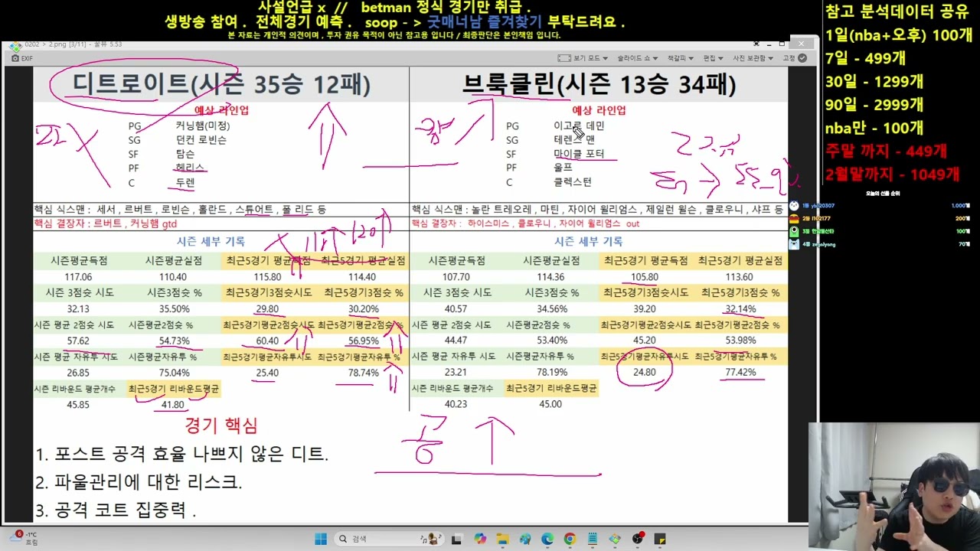Click the 주말 까지 - 449개 offer
This screenshot has width=980, height=551.
[x=886, y=151]
